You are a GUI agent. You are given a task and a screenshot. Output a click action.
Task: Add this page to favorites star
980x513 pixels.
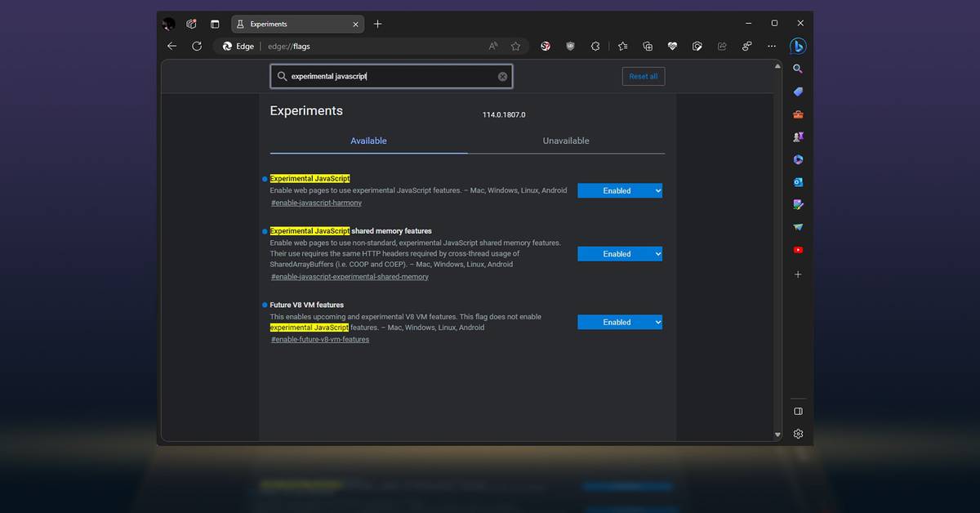(515, 47)
